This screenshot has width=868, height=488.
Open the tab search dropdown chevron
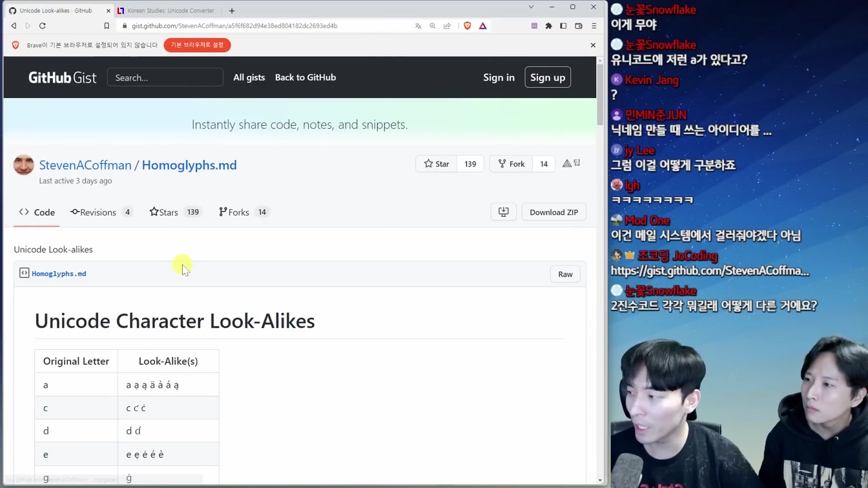531,7
